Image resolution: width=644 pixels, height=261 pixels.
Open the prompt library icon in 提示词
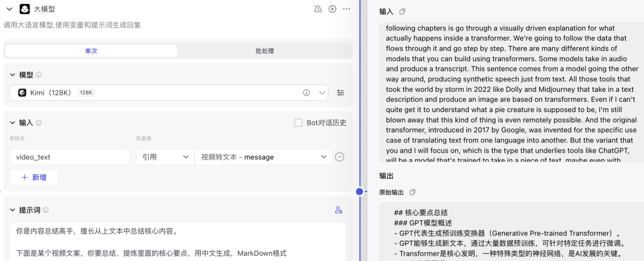pos(339,210)
